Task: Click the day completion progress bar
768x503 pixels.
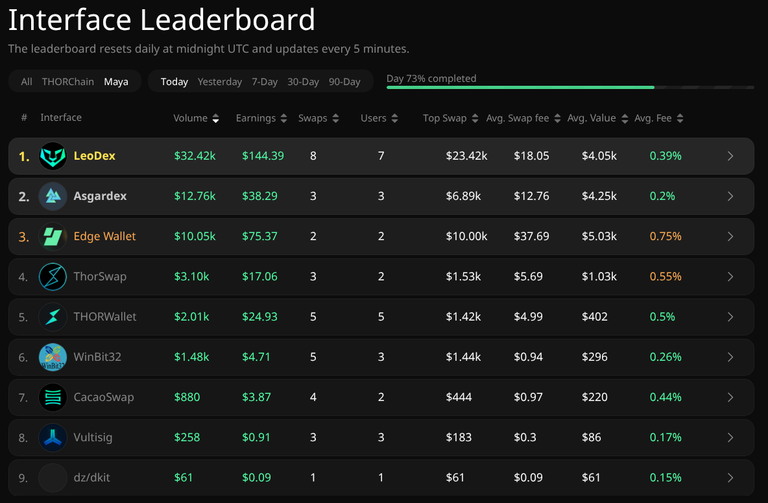Action: pos(570,87)
